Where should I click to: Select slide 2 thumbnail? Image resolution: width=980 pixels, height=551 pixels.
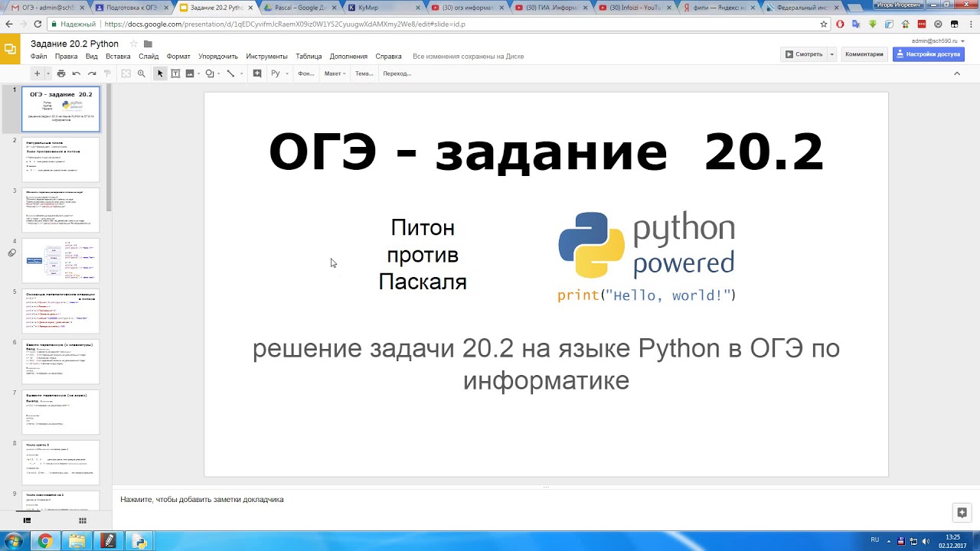(60, 159)
